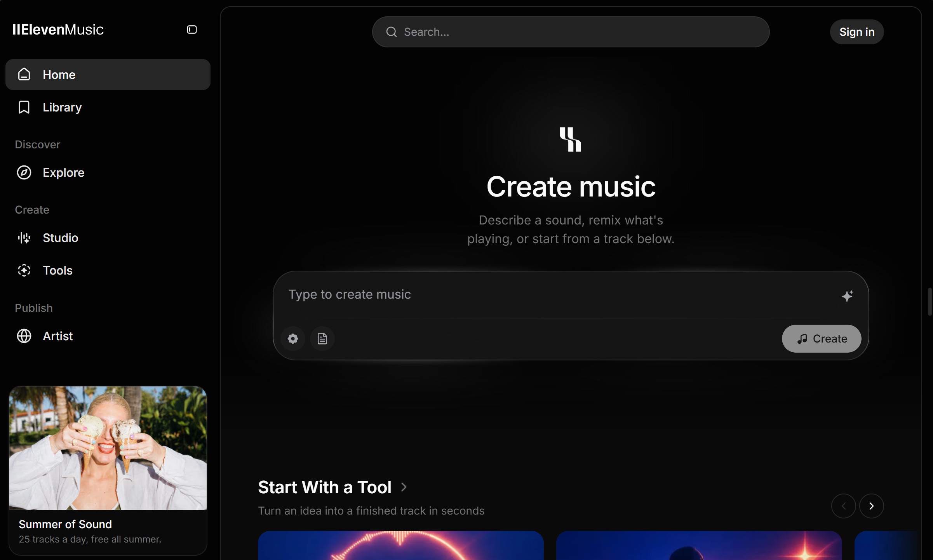Click the Sign in button
This screenshot has width=933, height=560.
[x=857, y=32]
